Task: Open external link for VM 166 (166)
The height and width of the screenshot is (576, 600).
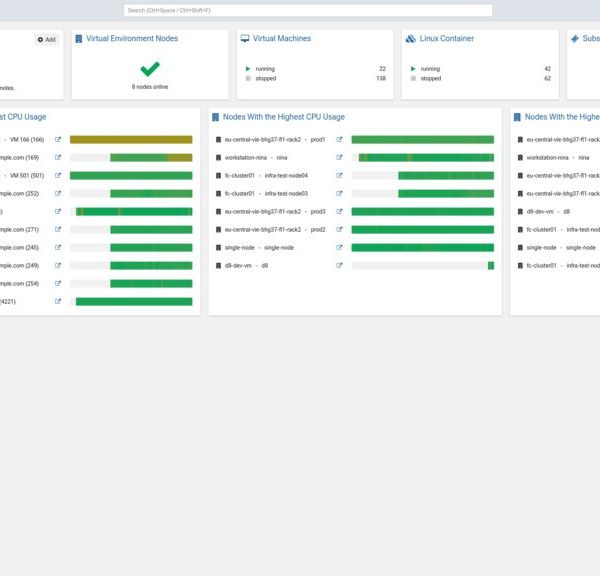Action: [58, 139]
